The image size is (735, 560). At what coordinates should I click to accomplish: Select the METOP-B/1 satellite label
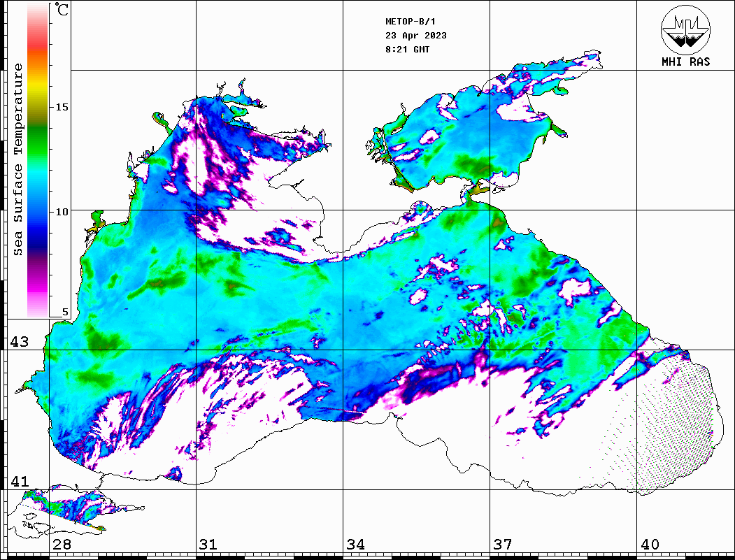pos(410,22)
